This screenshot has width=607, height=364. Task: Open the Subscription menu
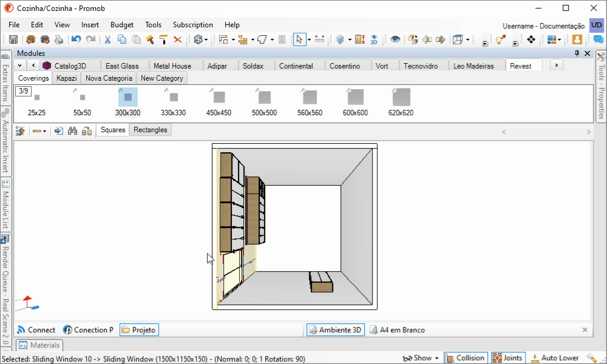coord(193,25)
